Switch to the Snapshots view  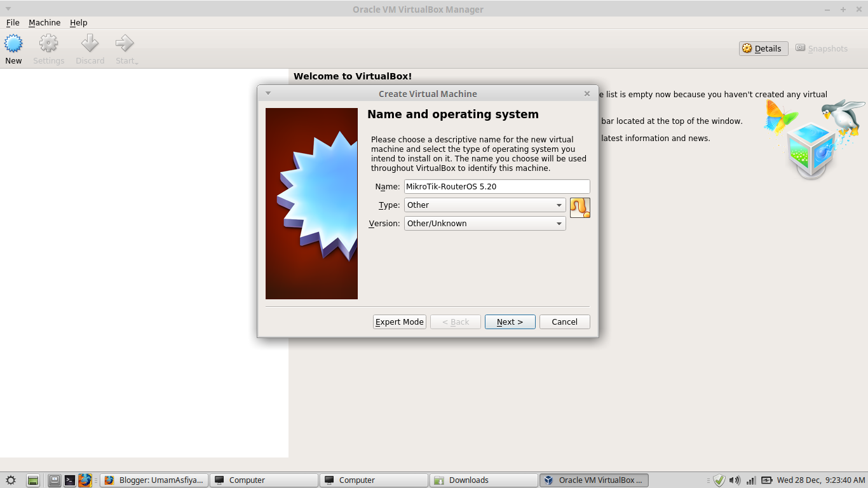pyautogui.click(x=822, y=48)
